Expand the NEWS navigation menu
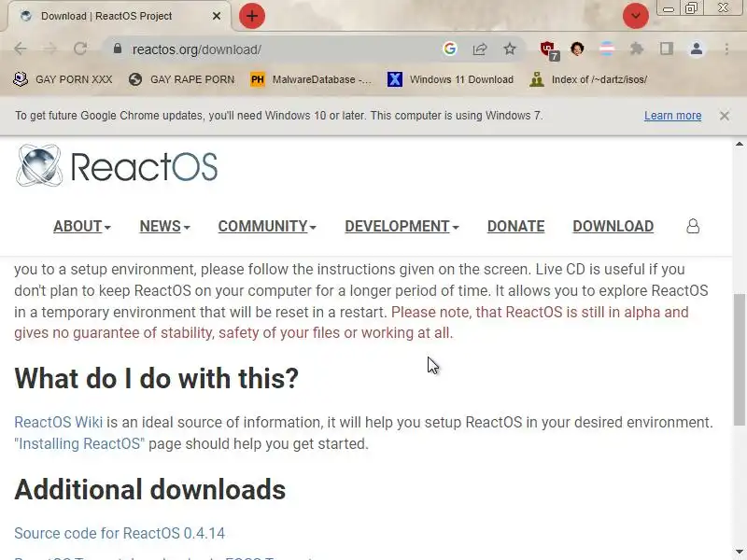The height and width of the screenshot is (560, 747). 164,226
